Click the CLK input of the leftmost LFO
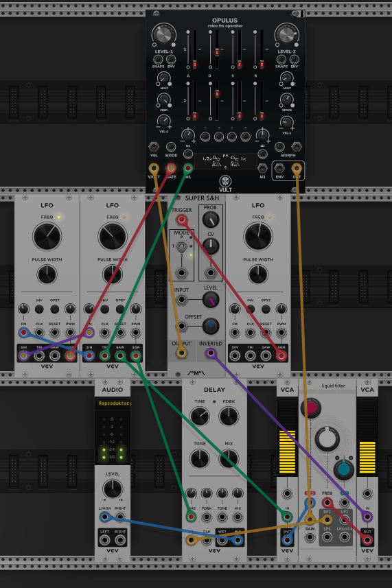The width and height of the screenshot is (392, 588). [x=39, y=332]
